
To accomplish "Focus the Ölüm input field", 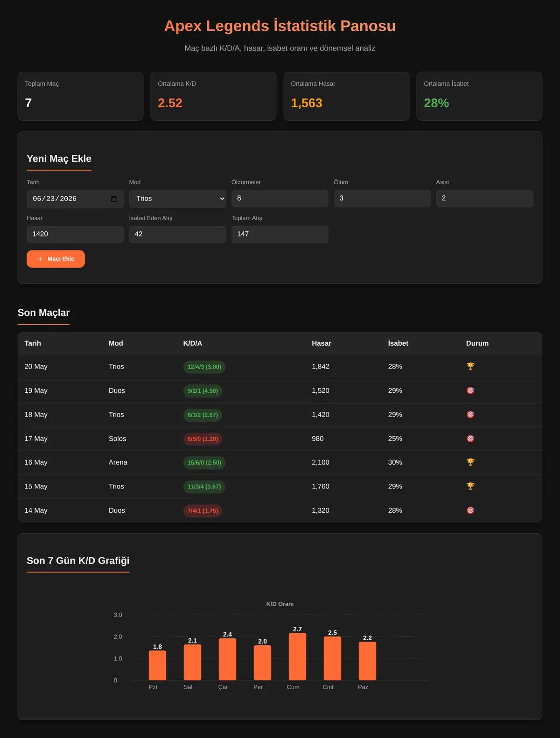I will [382, 198].
